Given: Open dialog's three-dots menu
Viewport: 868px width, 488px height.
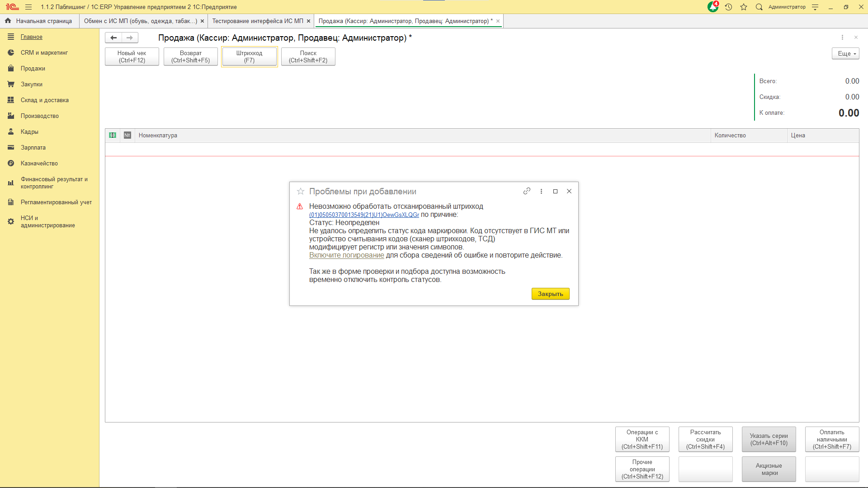Looking at the screenshot, I should (541, 191).
